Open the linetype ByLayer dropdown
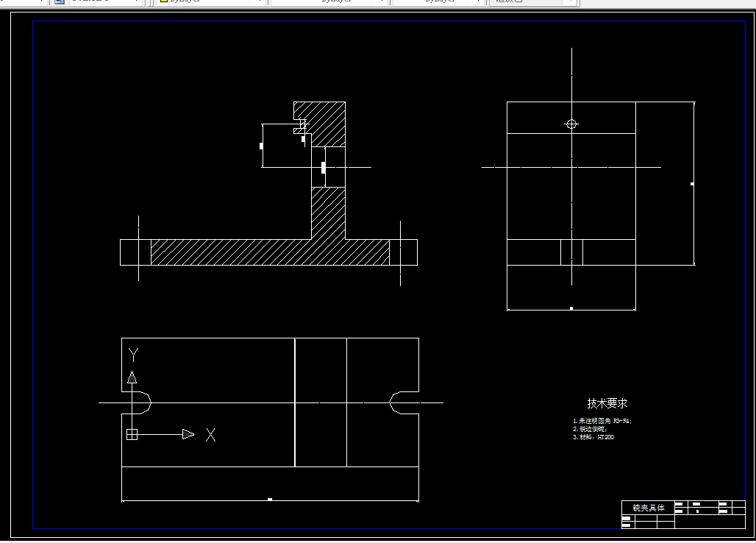This screenshot has width=756, height=543. click(329, 1)
